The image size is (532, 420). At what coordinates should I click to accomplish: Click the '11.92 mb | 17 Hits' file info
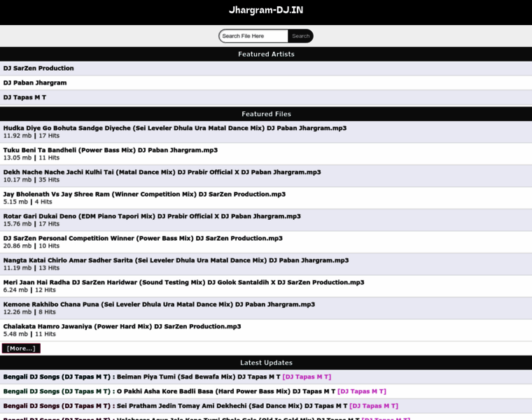coord(31,136)
